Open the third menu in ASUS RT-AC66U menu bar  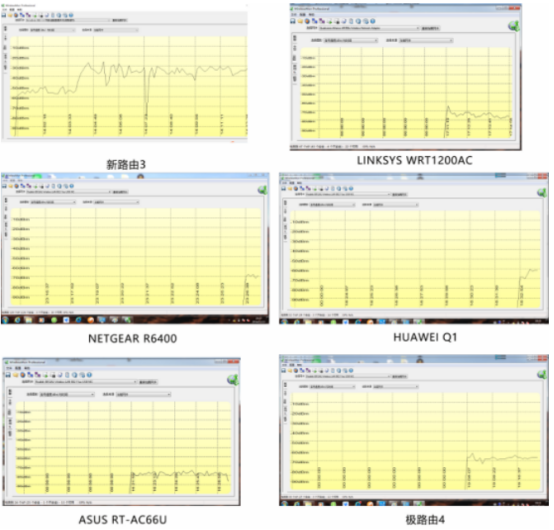click(27, 368)
